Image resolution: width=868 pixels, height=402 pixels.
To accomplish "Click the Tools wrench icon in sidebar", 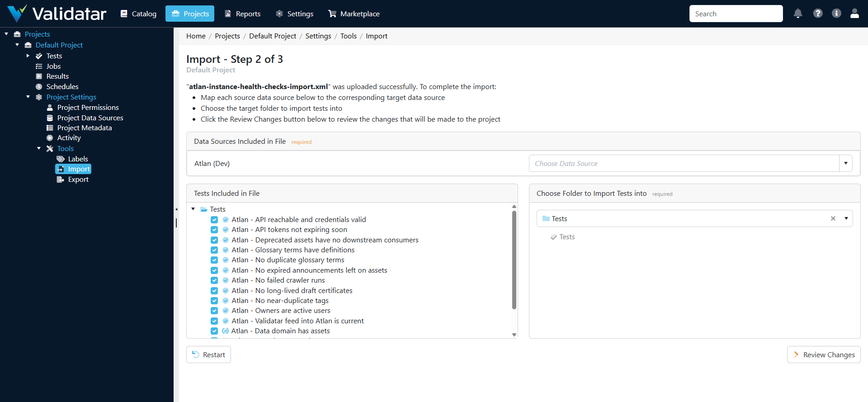I will tap(50, 149).
